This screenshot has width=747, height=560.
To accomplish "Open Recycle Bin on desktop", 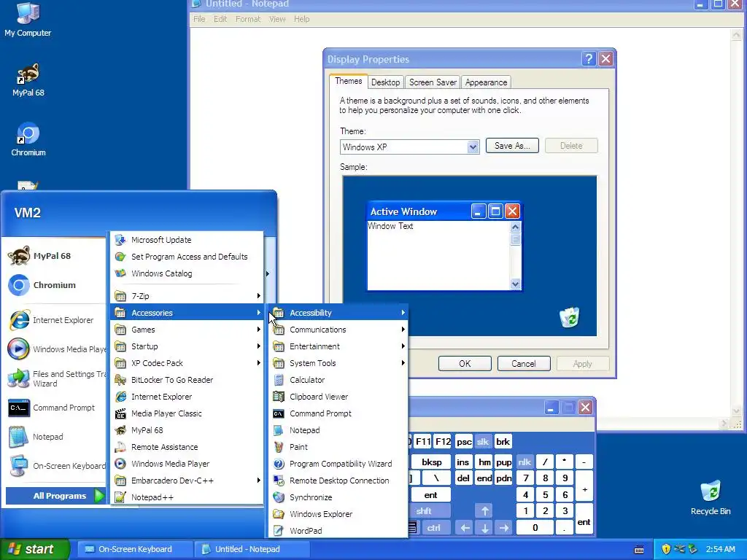I will coord(711,497).
